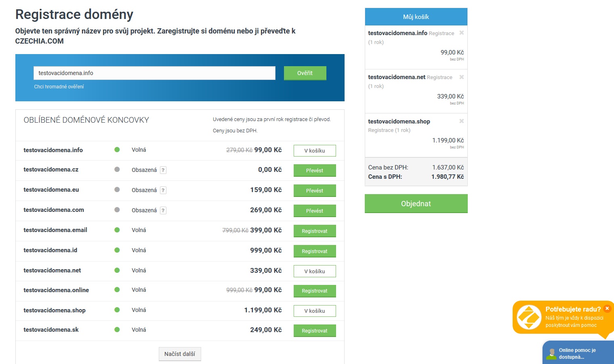614x364 pixels.
Task: Register testovacidomena.online domain
Action: point(314,291)
